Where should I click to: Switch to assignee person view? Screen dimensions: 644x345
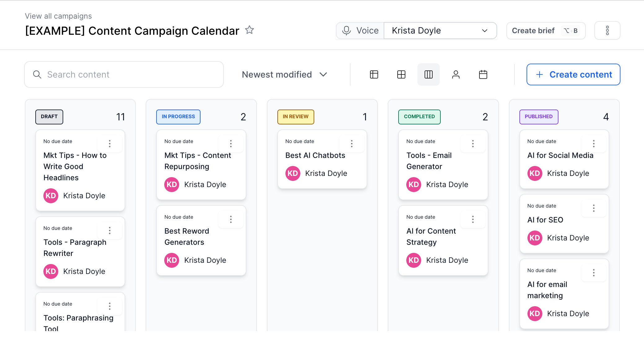click(x=456, y=74)
